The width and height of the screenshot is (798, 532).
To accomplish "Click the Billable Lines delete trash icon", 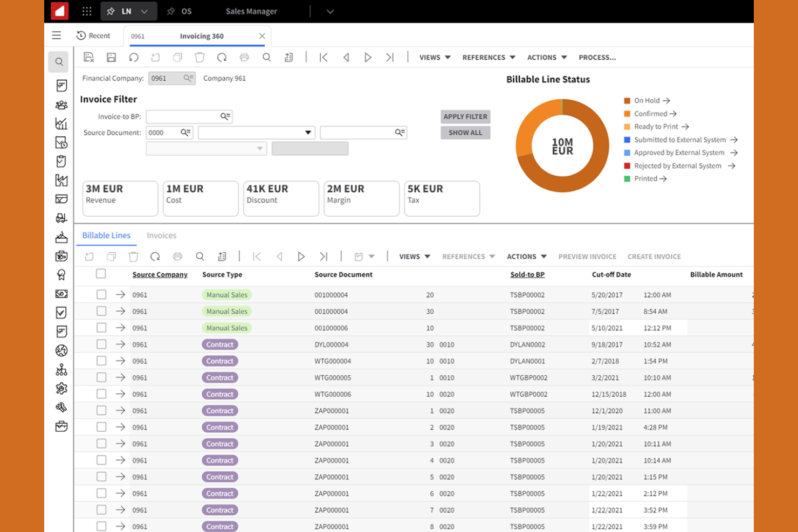I will 133,257.
